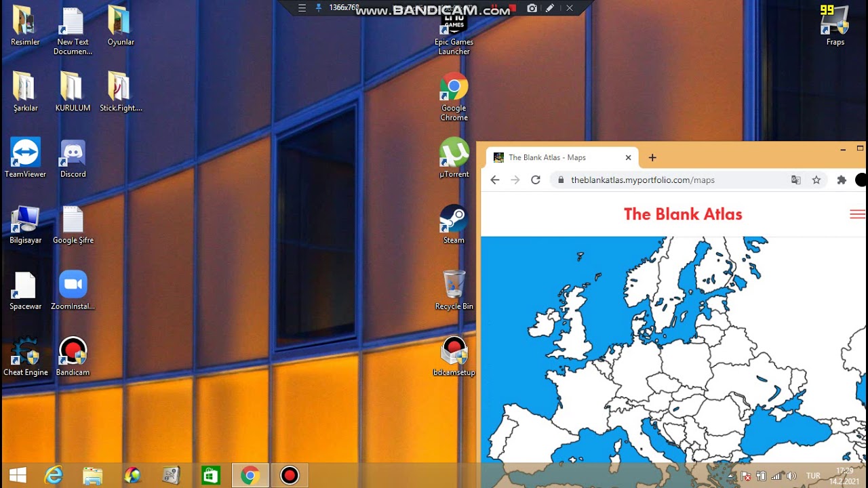Screen dimensions: 868x488
Task: Go forward in Chrome
Action: pos(515,180)
